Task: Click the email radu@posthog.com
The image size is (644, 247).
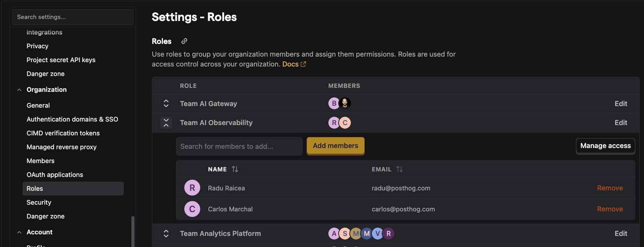Action: [401, 188]
